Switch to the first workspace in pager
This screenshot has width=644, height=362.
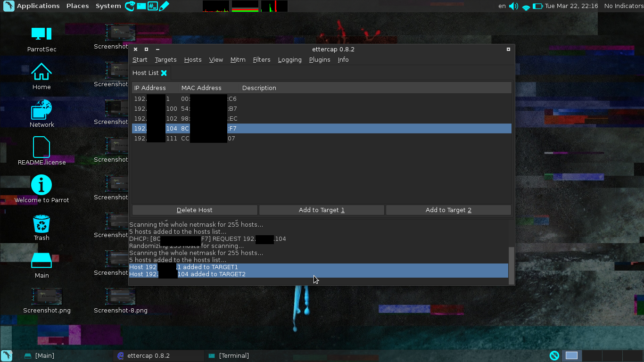click(x=571, y=356)
